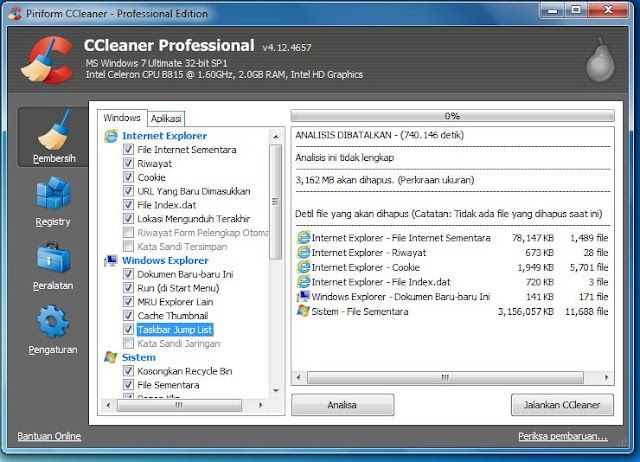Click 'ANALISIS DIBATALKAN' status line
Image resolution: width=640 pixels, height=462 pixels.
[380, 135]
